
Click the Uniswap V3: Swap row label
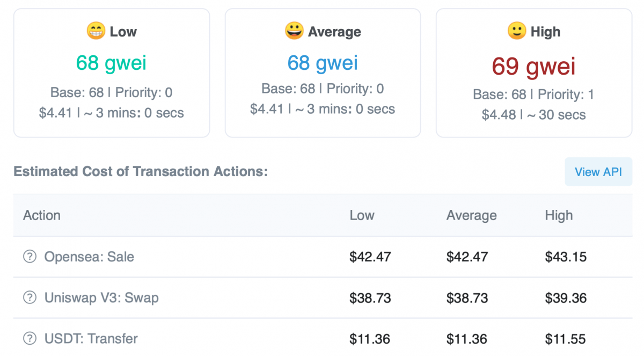[x=101, y=297]
